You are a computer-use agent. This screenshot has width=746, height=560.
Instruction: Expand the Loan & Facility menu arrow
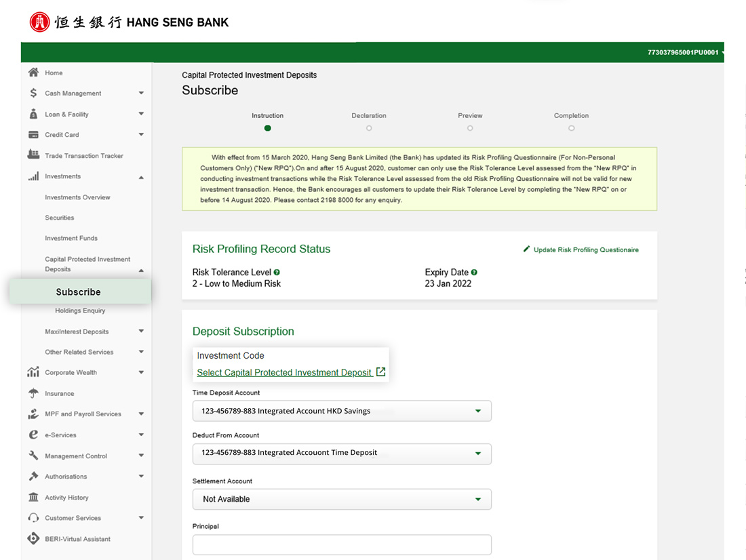tap(141, 114)
